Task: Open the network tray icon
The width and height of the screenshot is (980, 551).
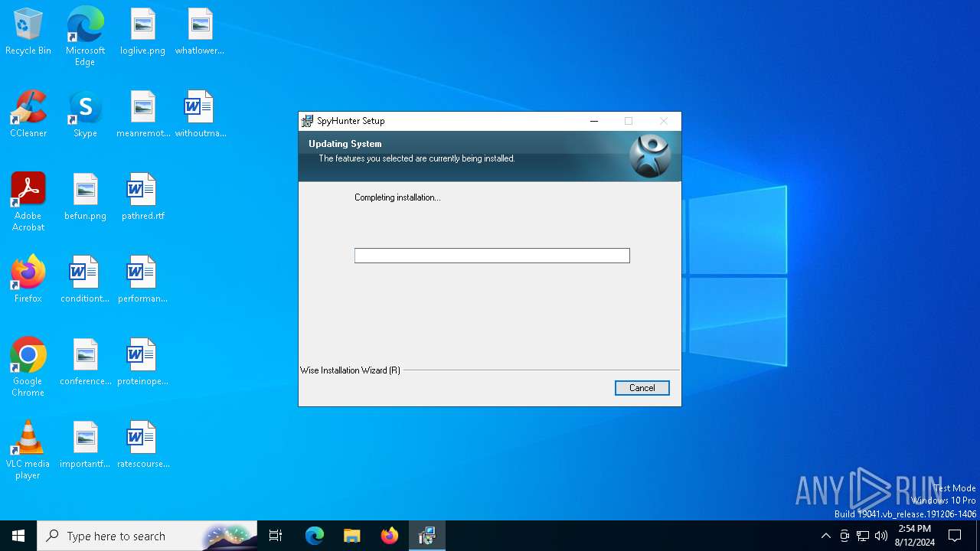Action: 863,536
